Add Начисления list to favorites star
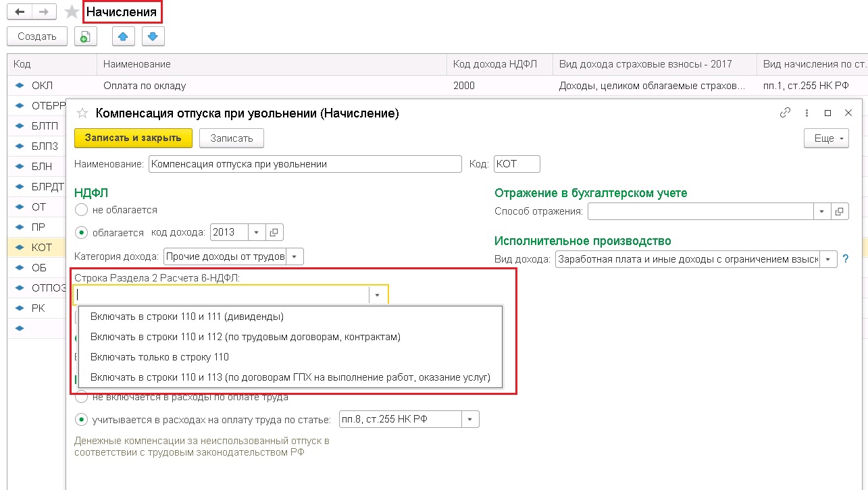The height and width of the screenshot is (490, 868). coord(72,12)
